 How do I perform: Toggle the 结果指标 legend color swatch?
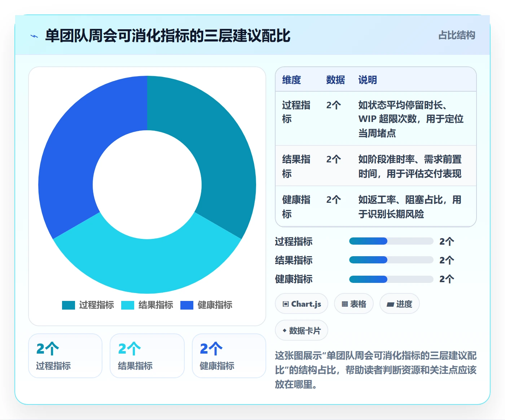click(x=128, y=305)
